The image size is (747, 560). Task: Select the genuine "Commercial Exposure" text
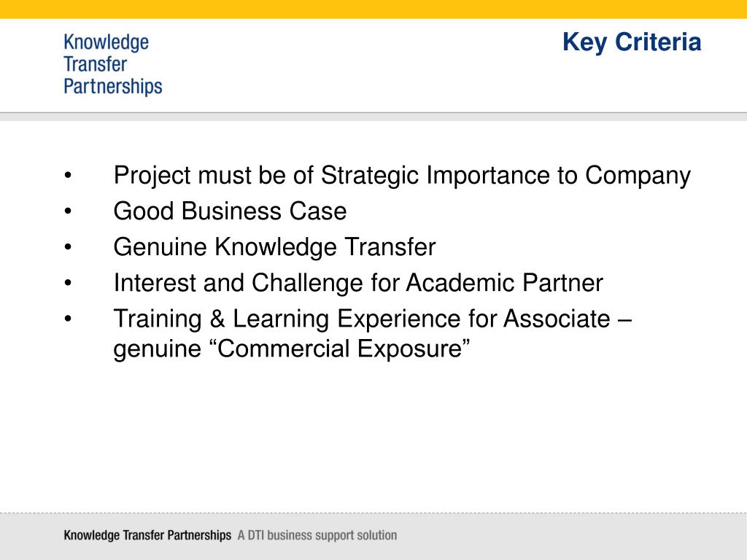(x=292, y=349)
